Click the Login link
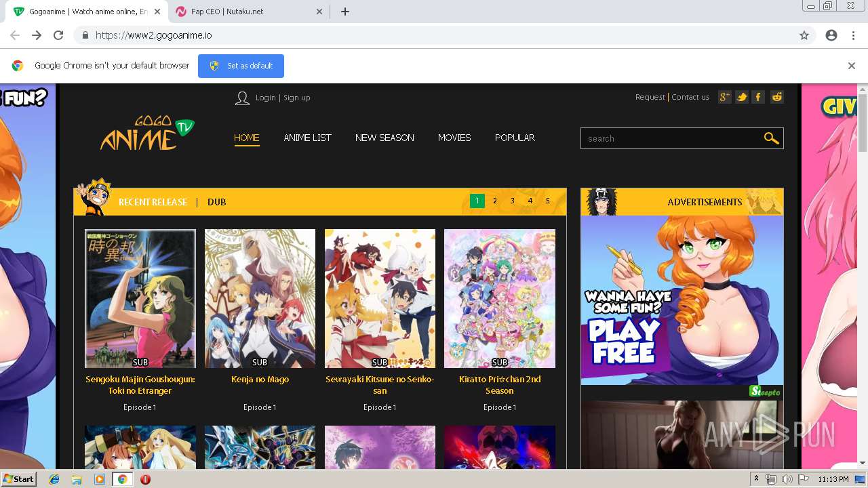Viewport: 868px width, 488px height. 265,98
